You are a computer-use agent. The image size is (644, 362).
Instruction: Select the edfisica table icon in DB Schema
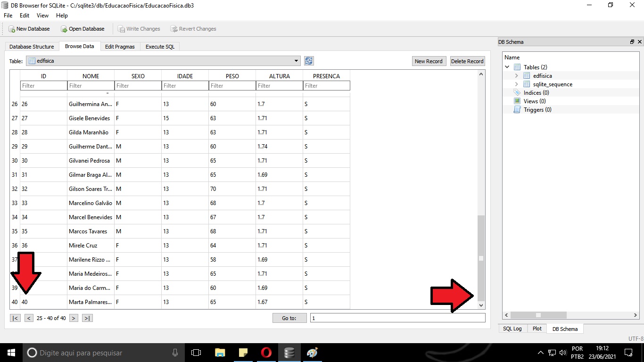coord(526,75)
